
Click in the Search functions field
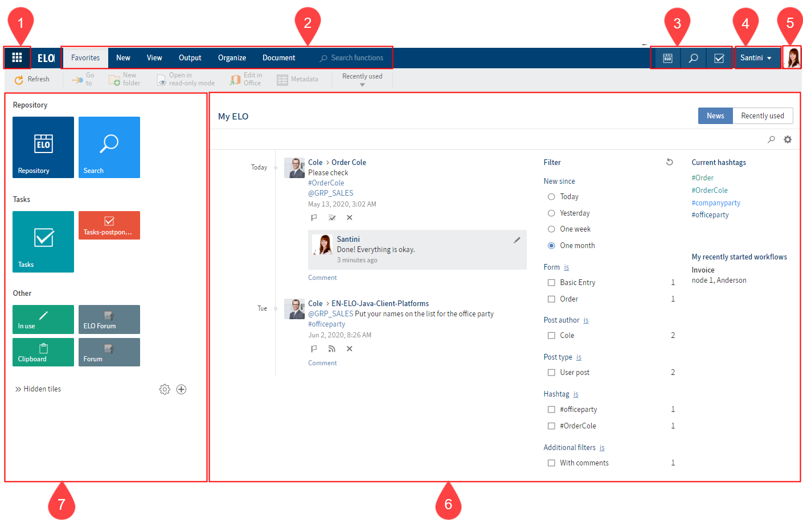(352, 58)
